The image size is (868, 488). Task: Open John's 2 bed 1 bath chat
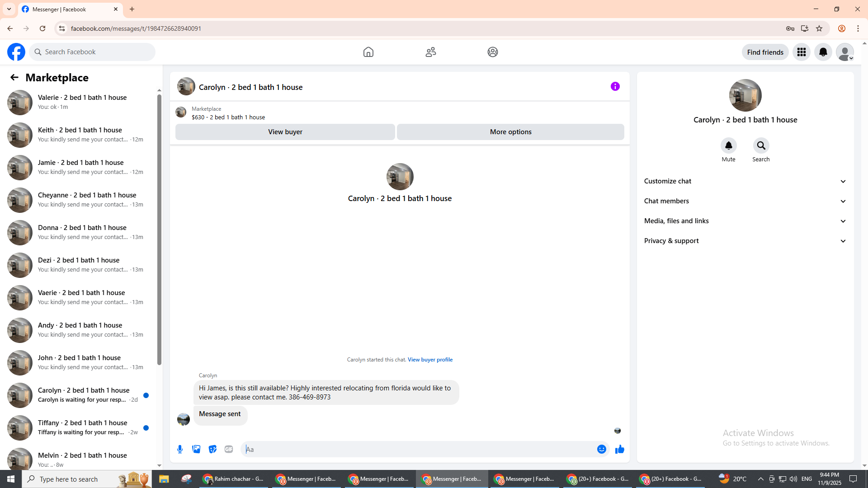click(x=79, y=363)
